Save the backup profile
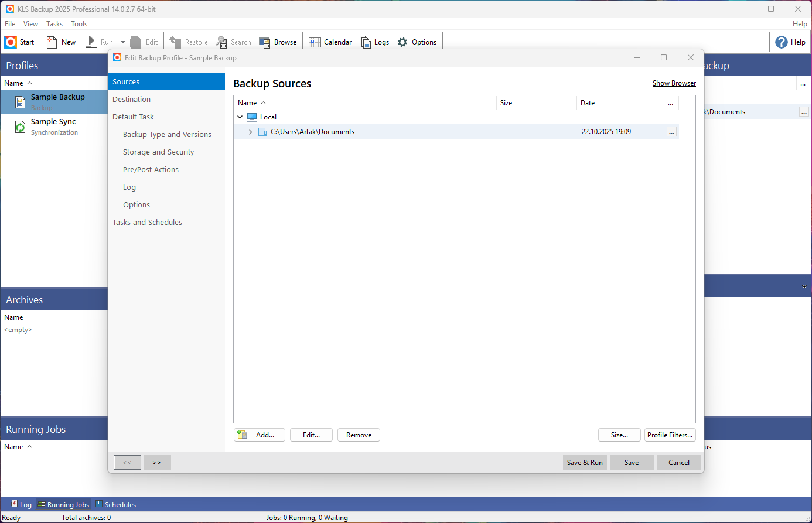The height and width of the screenshot is (523, 812). (x=632, y=462)
